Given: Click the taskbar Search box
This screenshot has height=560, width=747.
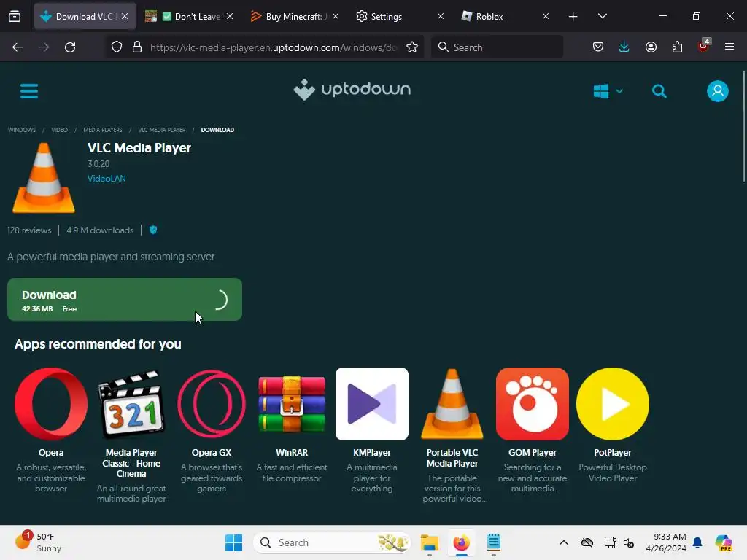Looking at the screenshot, I should pos(332,542).
